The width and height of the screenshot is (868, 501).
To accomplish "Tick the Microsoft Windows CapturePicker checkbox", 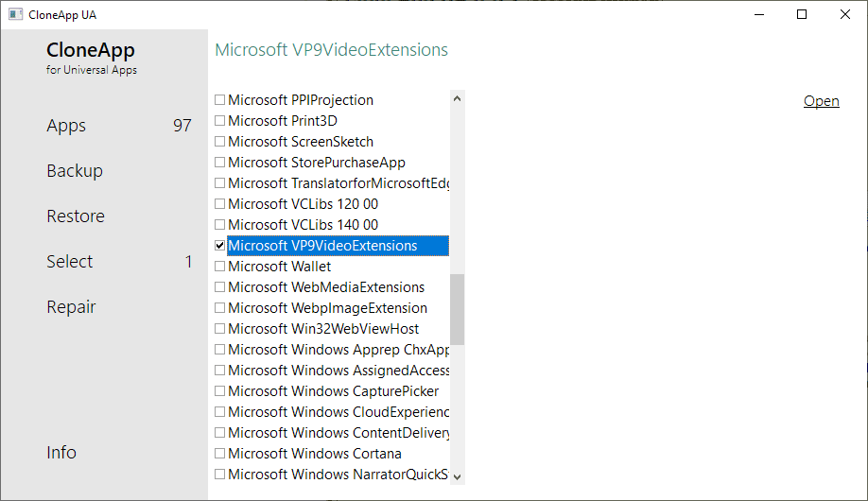I will pyautogui.click(x=219, y=390).
